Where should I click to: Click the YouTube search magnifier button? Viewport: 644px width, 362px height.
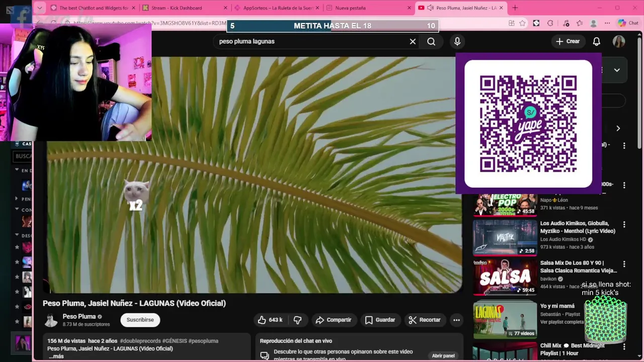point(431,41)
